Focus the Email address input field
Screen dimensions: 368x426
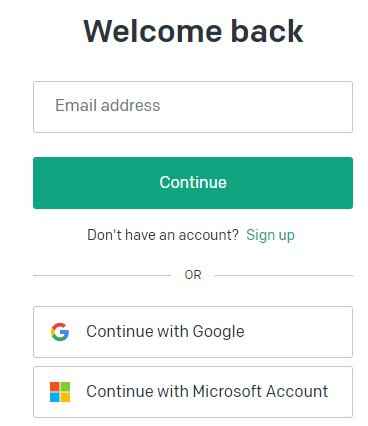[x=193, y=107]
